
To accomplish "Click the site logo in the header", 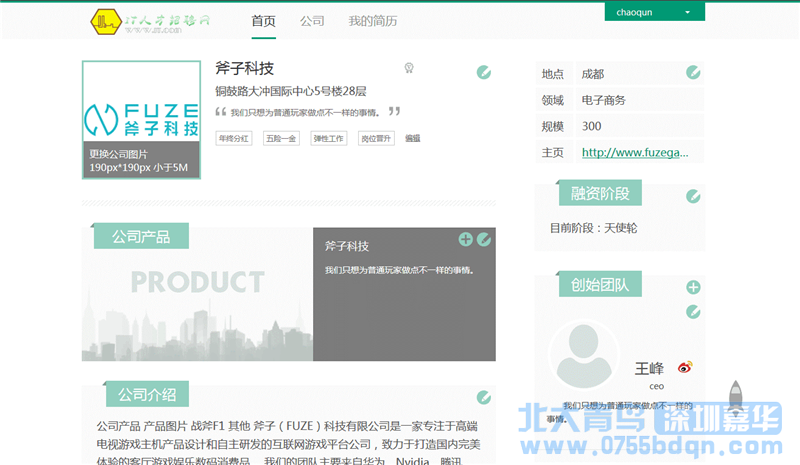I will 151,21.
